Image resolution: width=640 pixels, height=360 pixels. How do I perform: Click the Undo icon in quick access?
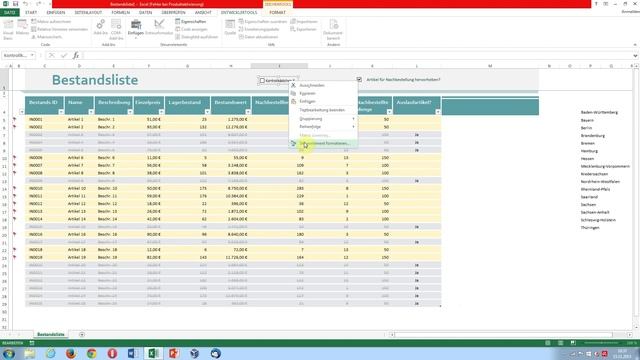25,4
